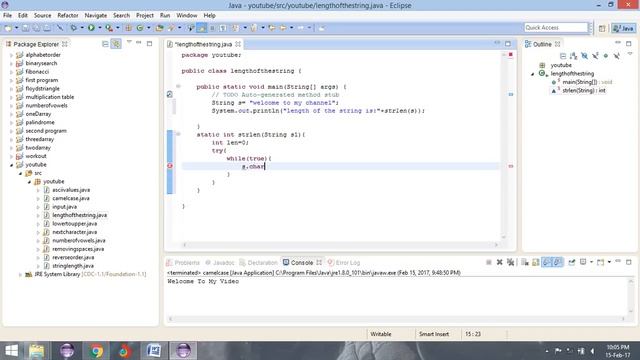Open Package Explorer view menu triangle
640x360 pixels.
(x=129, y=42)
